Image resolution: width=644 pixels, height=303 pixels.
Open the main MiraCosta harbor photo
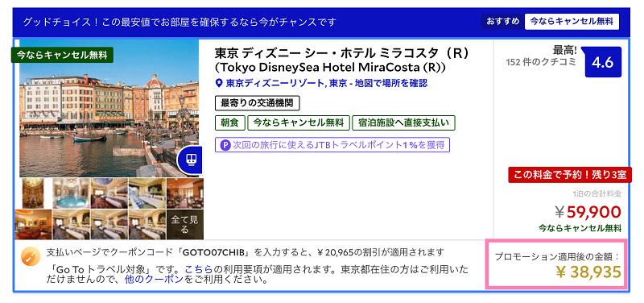tap(109, 108)
